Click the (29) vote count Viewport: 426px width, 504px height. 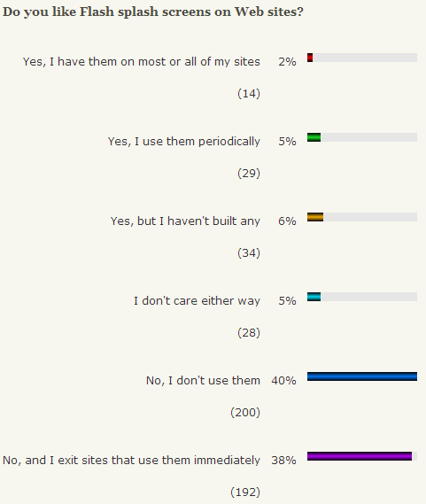tap(249, 174)
